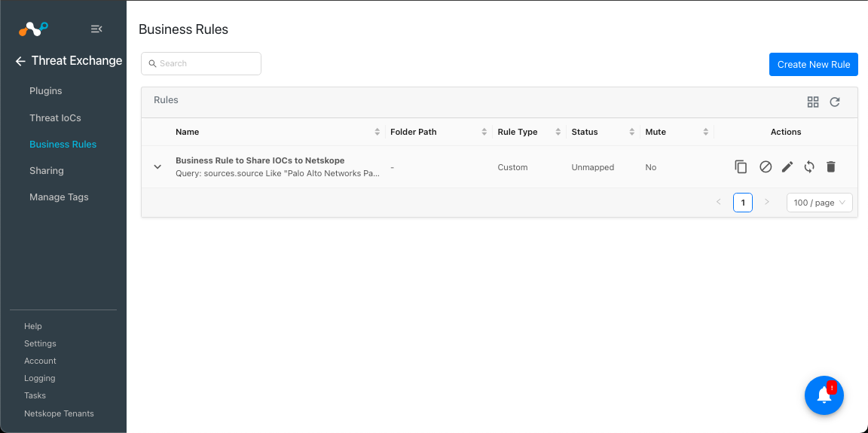This screenshot has height=433, width=868.
Task: Click the next page arrow
Action: tap(767, 202)
